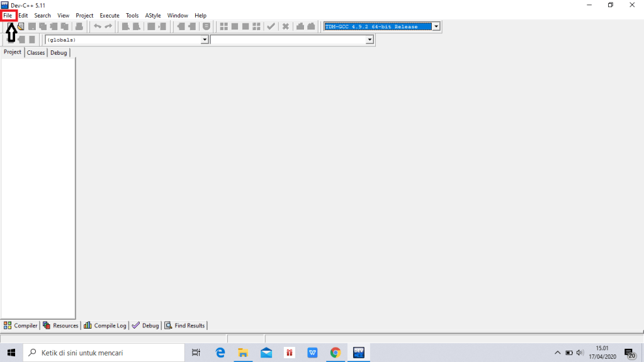This screenshot has width=644, height=362.
Task: Open the Execute menu
Action: click(x=110, y=15)
